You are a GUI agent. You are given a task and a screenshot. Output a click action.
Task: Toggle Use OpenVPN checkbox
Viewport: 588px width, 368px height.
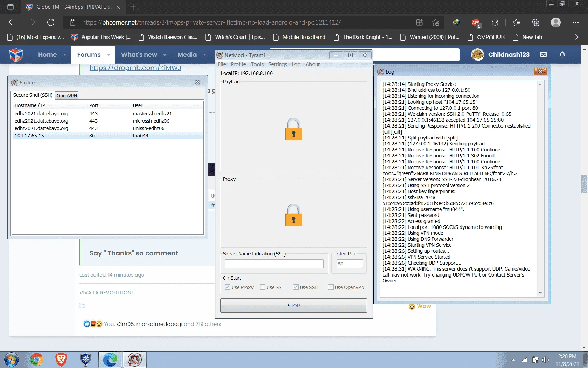click(330, 287)
